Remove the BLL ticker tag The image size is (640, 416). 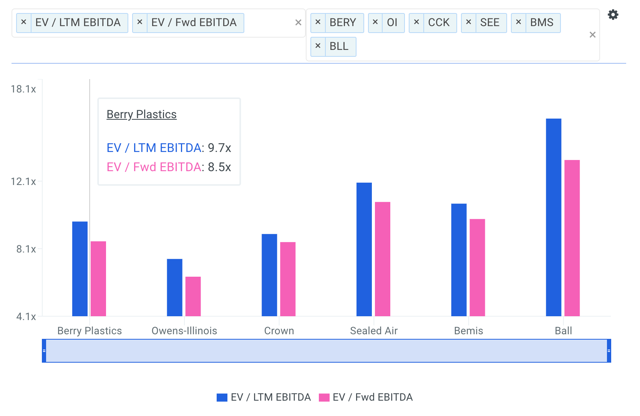click(x=318, y=46)
